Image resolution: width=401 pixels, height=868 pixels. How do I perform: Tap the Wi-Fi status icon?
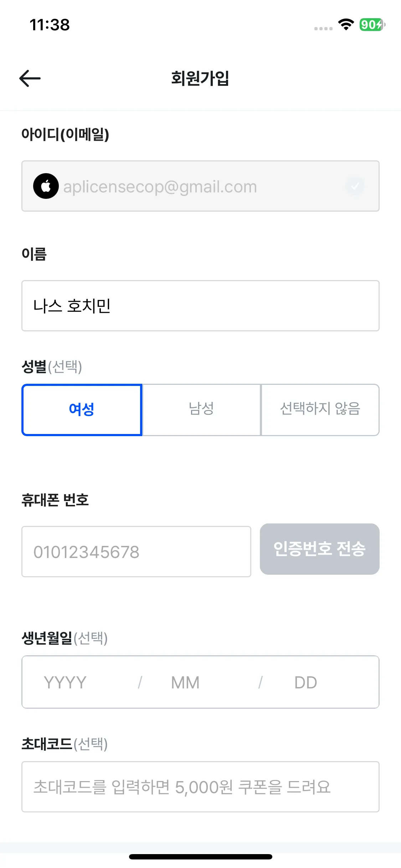pyautogui.click(x=346, y=25)
